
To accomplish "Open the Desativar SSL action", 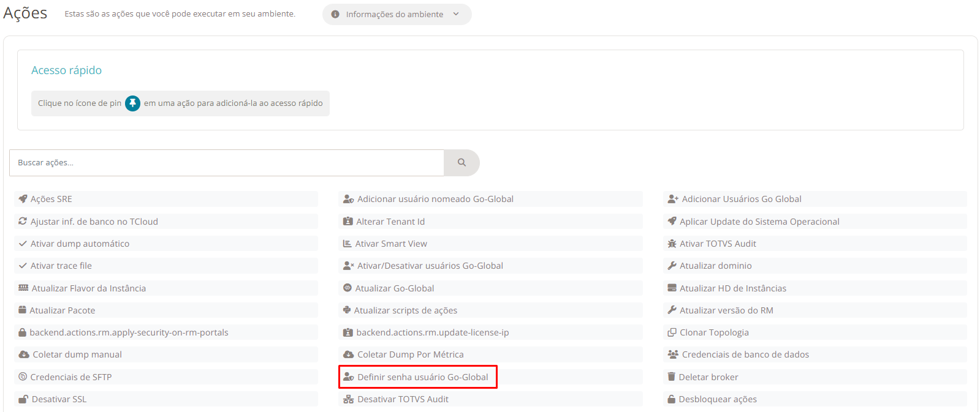I will [x=166, y=399].
